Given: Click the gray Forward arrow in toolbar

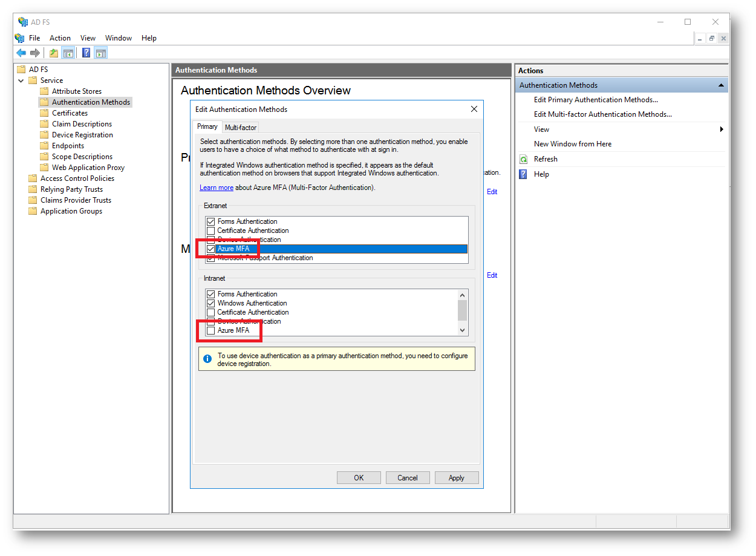Looking at the screenshot, I should coord(35,53).
